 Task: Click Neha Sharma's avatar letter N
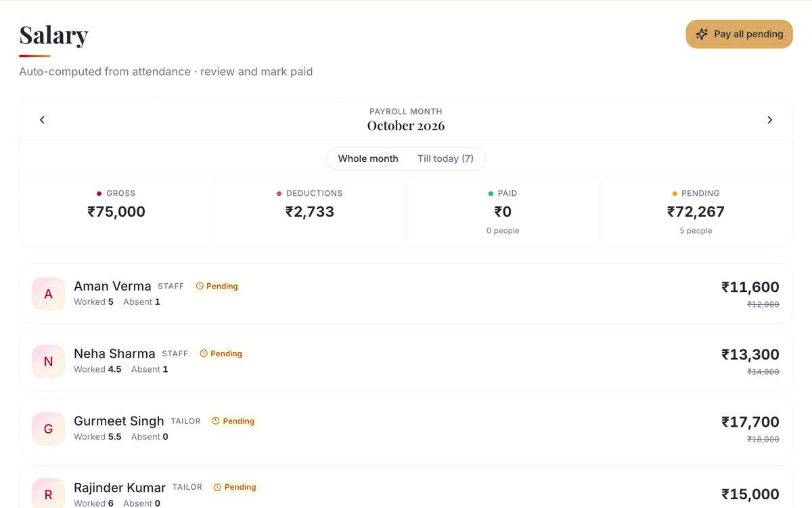(x=48, y=361)
